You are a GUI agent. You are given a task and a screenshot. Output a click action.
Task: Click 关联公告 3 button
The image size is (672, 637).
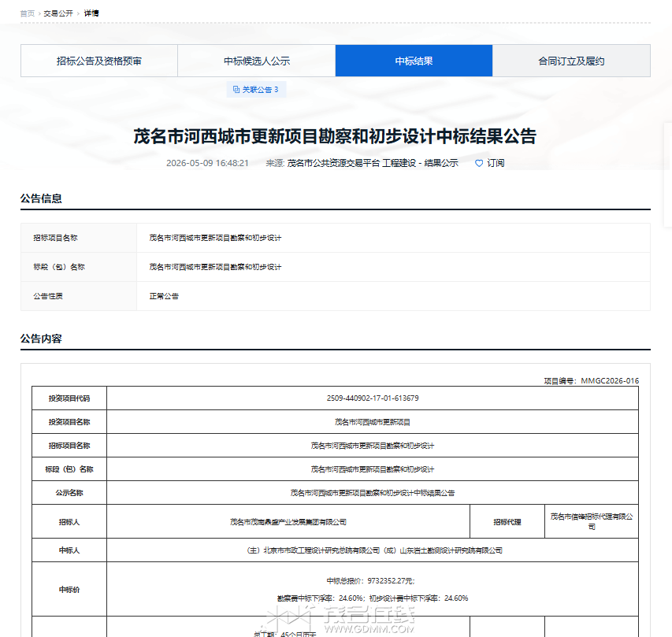tap(256, 90)
